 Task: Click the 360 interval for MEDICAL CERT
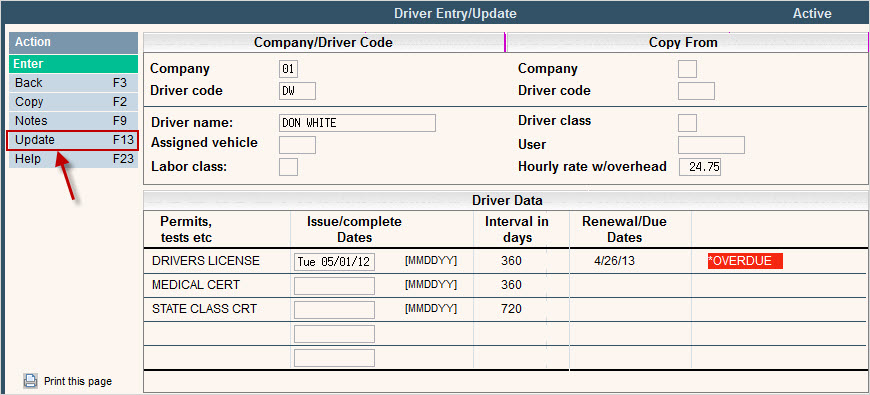tap(511, 285)
